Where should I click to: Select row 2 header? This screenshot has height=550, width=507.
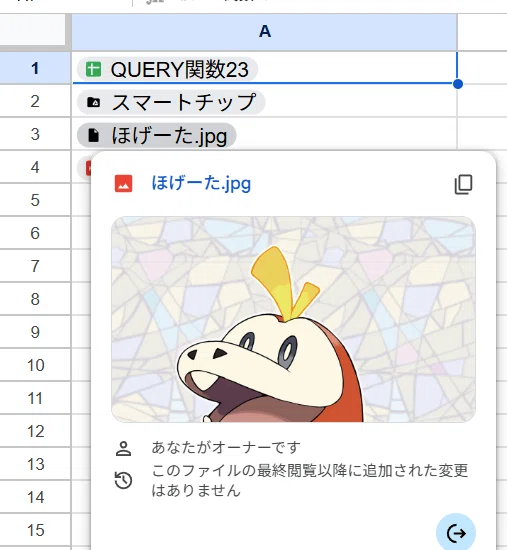[35, 101]
